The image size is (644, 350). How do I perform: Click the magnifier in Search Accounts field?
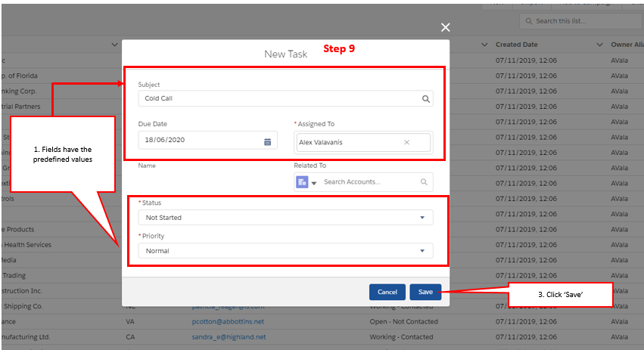(424, 182)
